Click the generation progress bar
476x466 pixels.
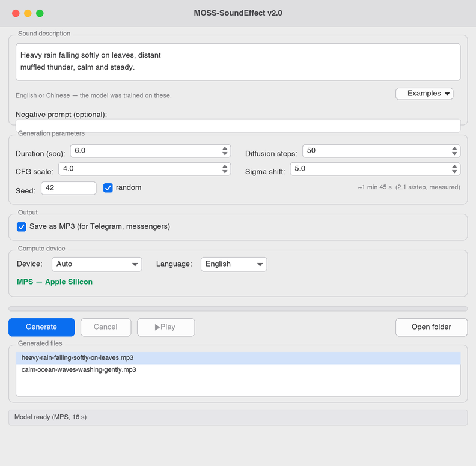pyautogui.click(x=238, y=309)
